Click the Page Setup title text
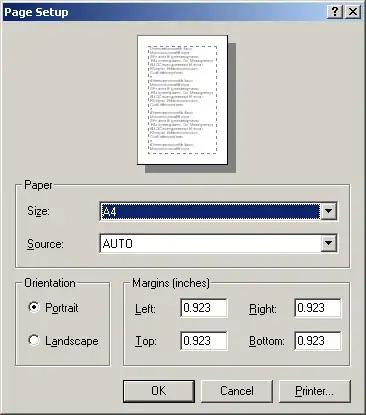 click(x=36, y=12)
